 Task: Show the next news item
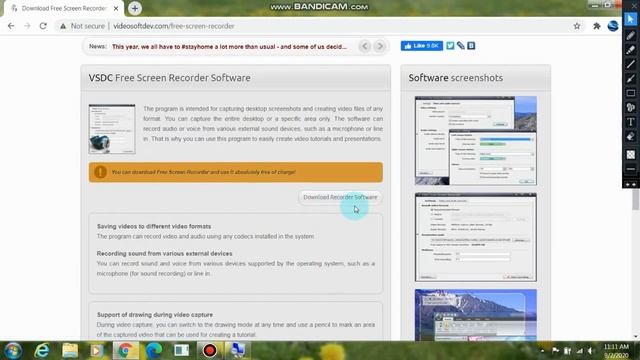click(380, 46)
